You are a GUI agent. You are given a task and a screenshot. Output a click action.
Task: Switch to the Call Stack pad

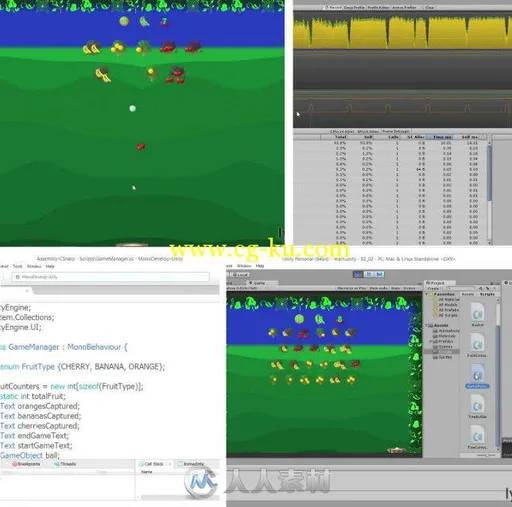(x=151, y=464)
